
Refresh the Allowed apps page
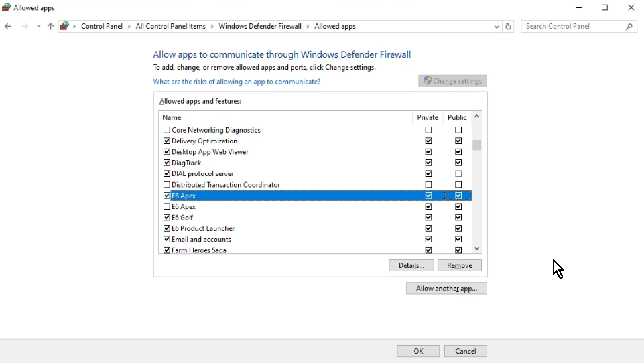click(508, 26)
